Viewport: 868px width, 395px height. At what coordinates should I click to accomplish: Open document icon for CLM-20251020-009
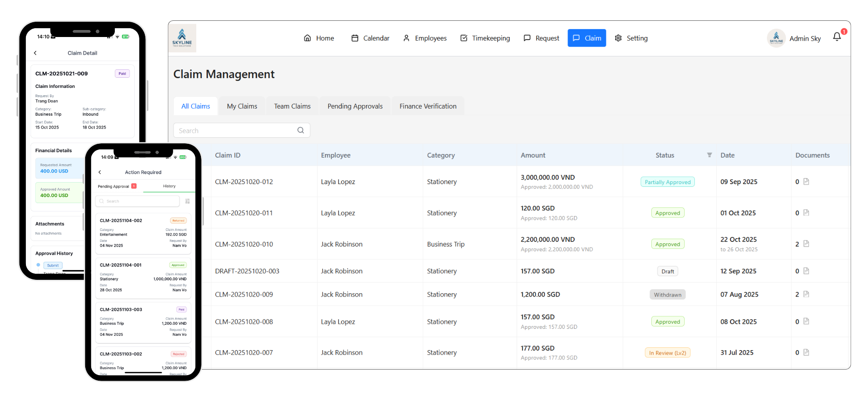coord(806,294)
